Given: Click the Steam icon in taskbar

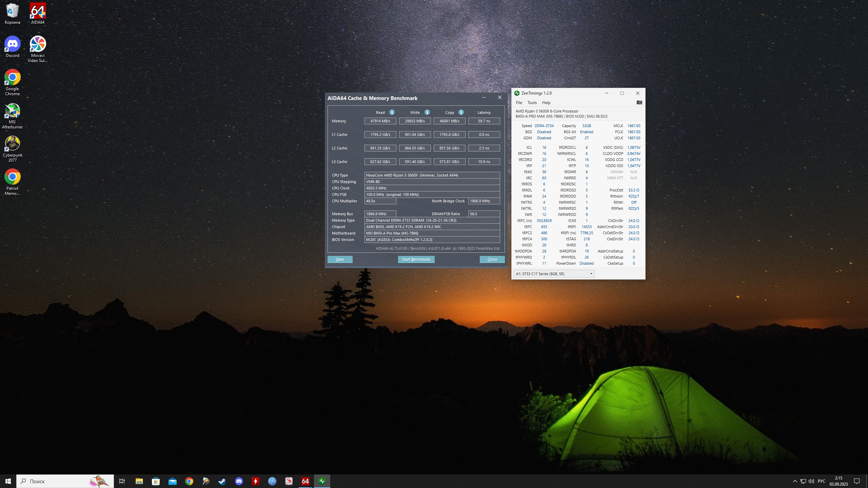Looking at the screenshot, I should (x=222, y=481).
